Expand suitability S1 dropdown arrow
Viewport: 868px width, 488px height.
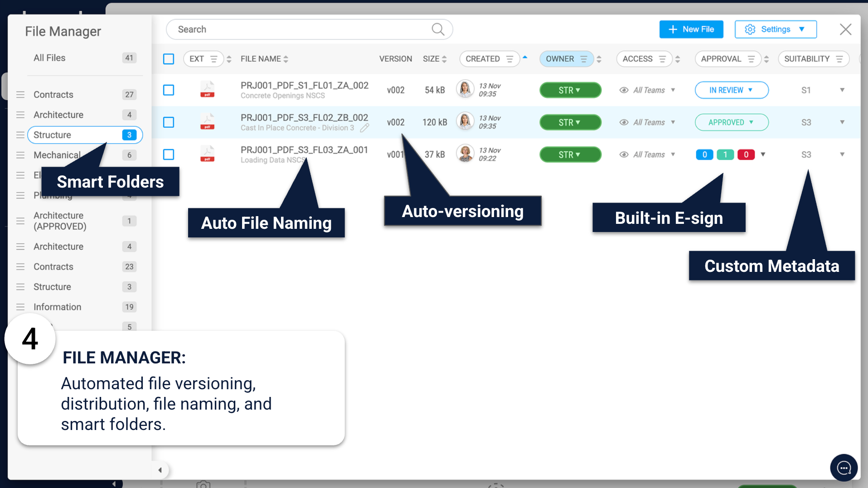tap(842, 90)
